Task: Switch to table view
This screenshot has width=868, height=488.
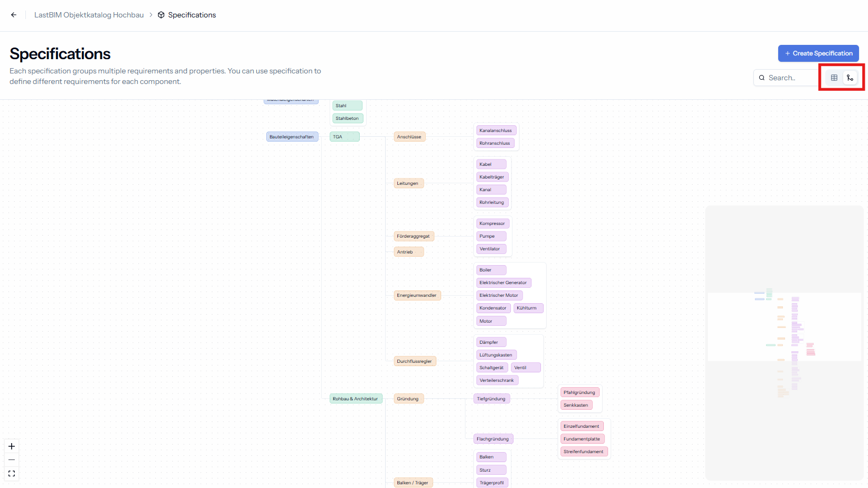Action: pos(834,78)
